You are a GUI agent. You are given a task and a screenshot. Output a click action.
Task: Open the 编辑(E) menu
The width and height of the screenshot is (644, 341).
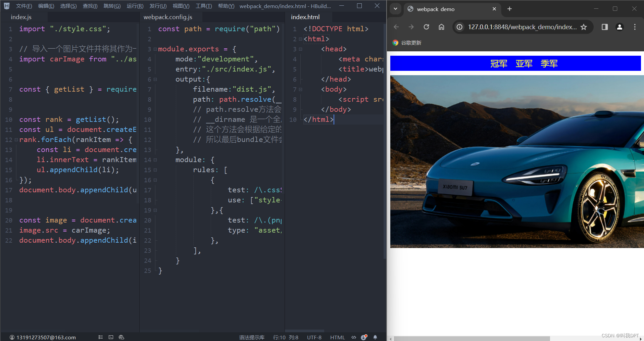[46, 6]
